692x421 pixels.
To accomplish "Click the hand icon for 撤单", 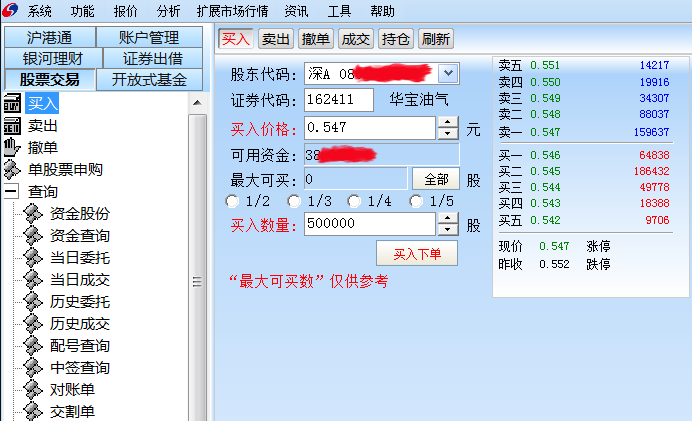I will click(x=11, y=147).
